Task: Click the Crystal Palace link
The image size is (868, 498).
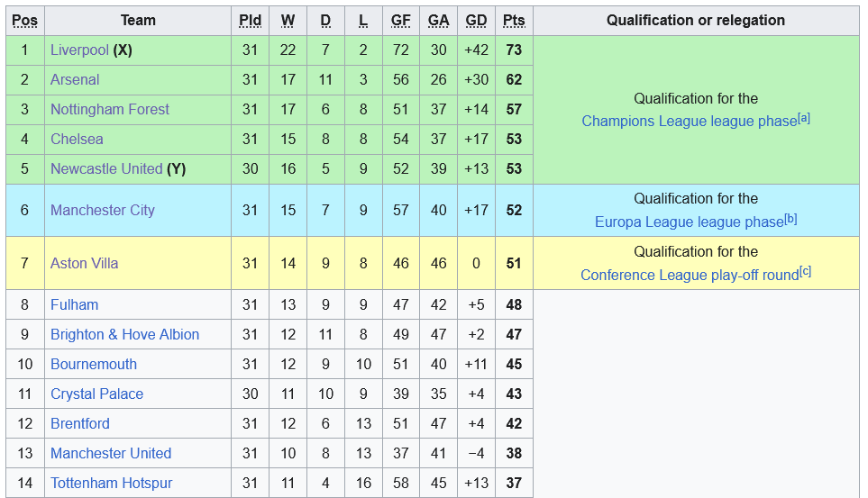Action: (96, 394)
